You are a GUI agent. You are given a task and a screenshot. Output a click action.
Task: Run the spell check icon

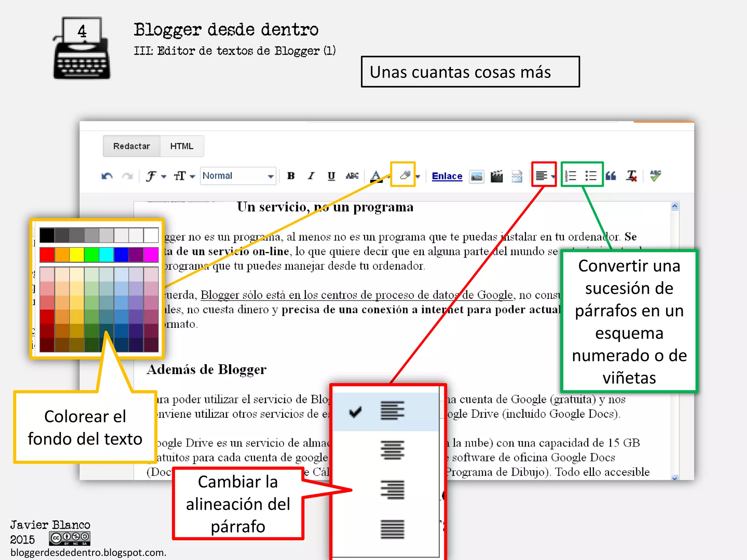(655, 176)
